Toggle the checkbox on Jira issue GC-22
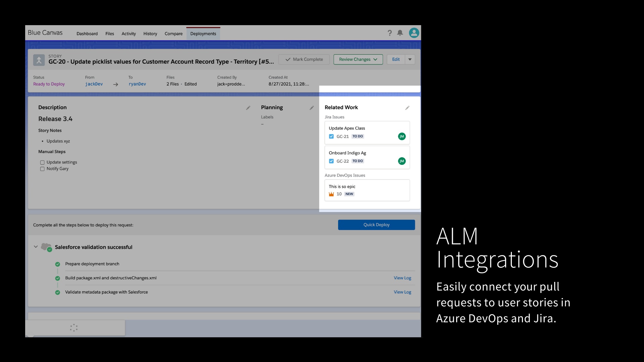 (x=331, y=161)
